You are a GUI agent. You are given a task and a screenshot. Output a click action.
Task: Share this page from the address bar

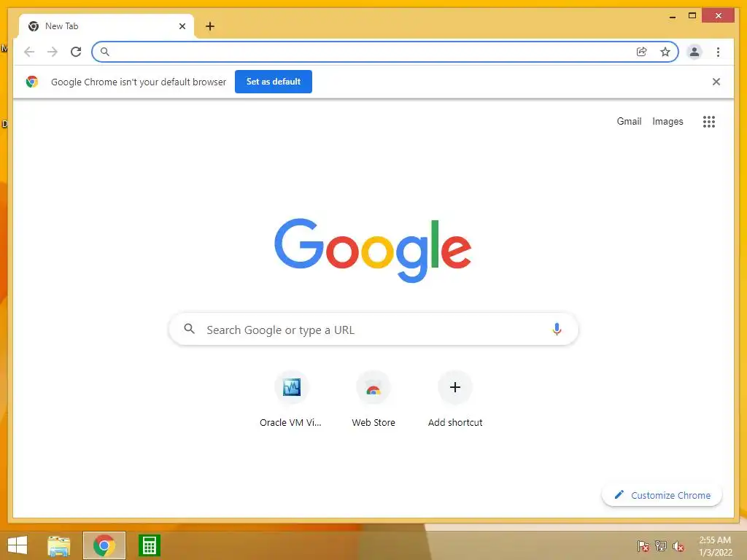(642, 52)
